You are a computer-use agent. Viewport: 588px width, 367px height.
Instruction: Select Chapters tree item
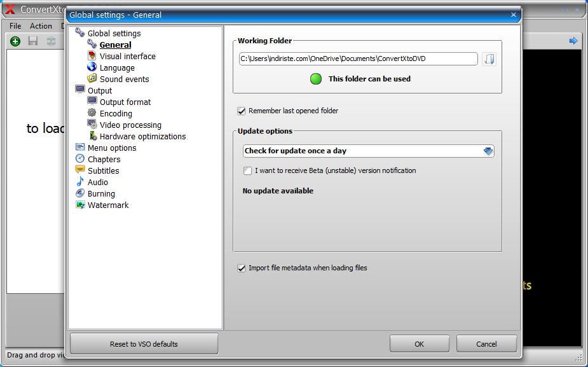104,160
